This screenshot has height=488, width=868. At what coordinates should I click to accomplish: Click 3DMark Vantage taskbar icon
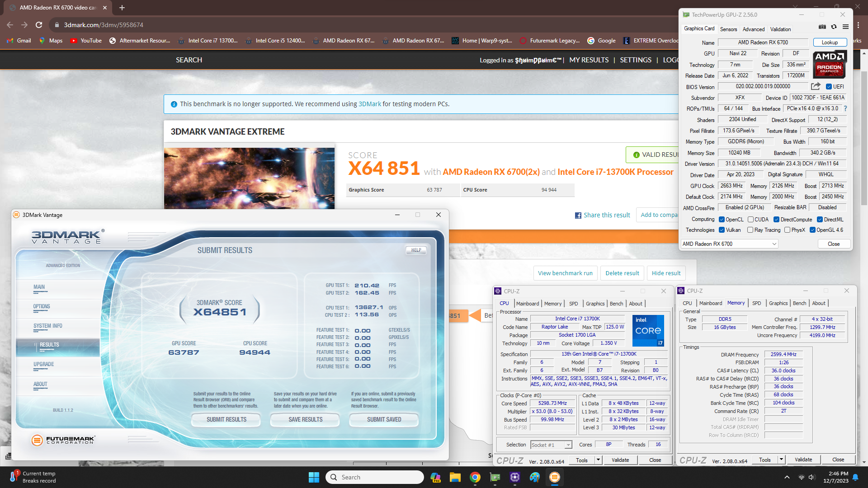pos(554,477)
